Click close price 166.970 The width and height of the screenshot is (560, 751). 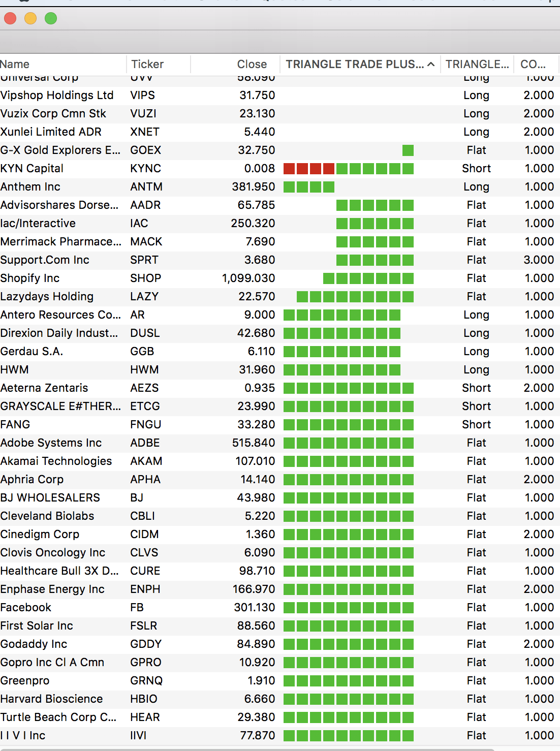click(254, 589)
